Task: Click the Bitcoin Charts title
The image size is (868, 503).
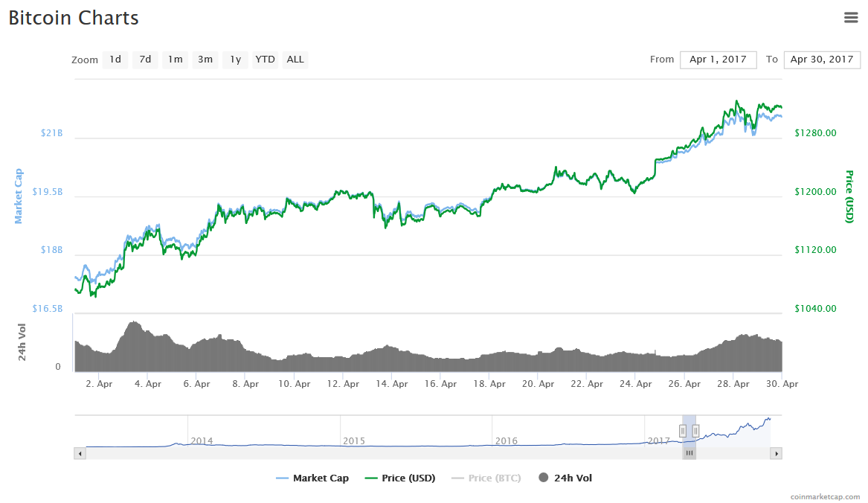Action: click(x=74, y=19)
